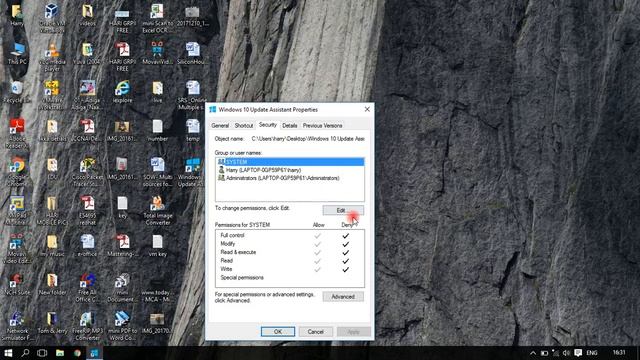This screenshot has height=360, width=640.
Task: Open the This PC desktop icon
Action: tap(17, 53)
